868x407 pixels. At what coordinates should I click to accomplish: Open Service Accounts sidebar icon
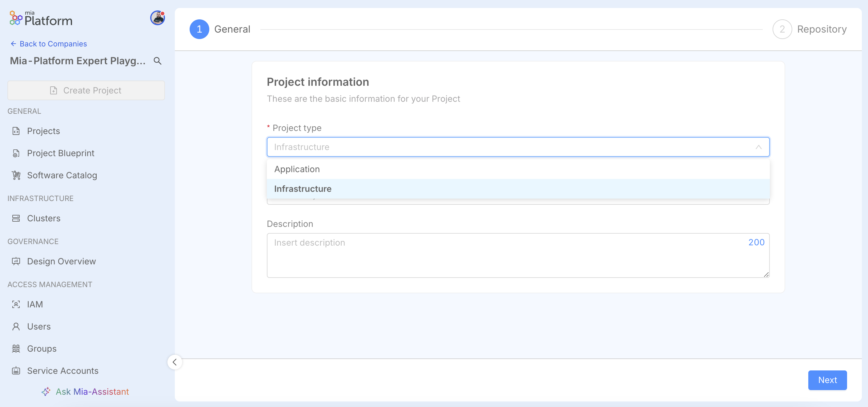pyautogui.click(x=16, y=371)
